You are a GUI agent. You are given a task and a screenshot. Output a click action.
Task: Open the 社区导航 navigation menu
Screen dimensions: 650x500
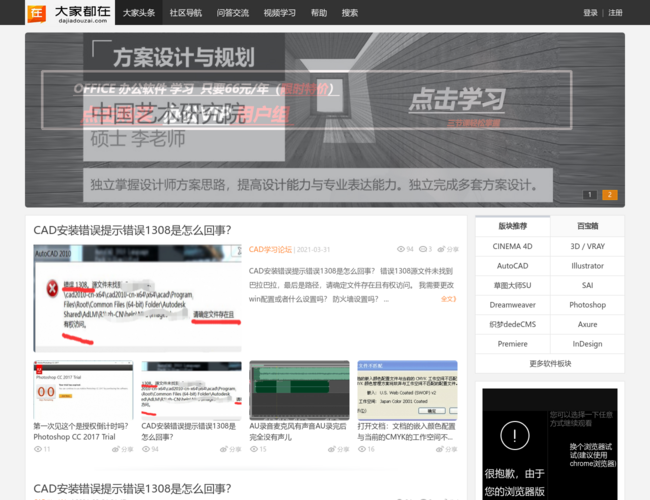185,13
